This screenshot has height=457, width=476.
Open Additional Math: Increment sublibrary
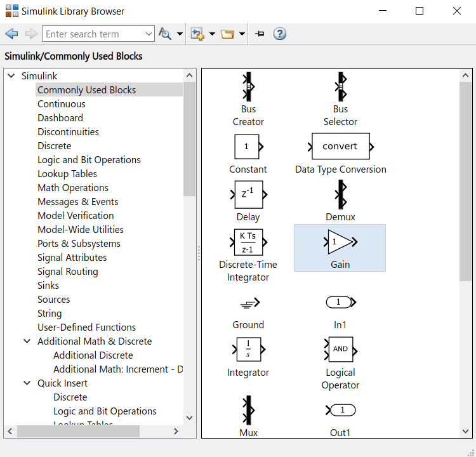coord(118,369)
